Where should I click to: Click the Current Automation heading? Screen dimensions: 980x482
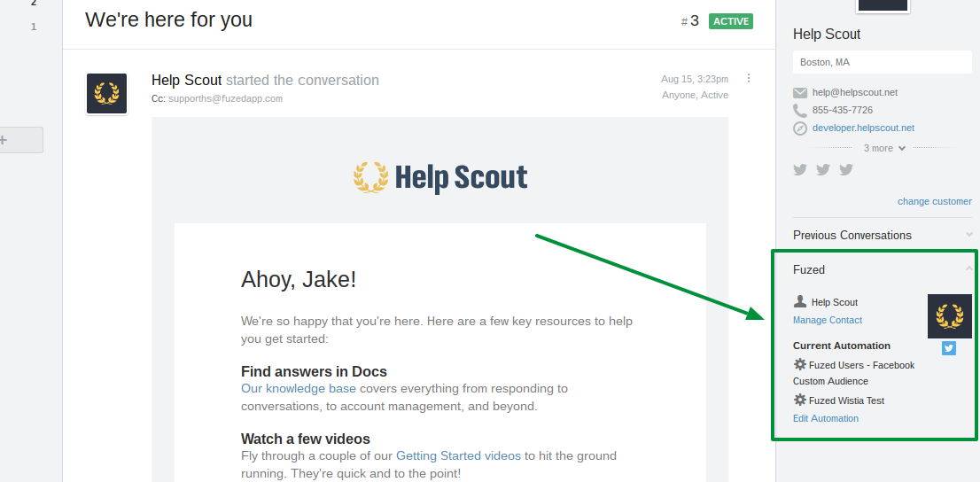[842, 345]
